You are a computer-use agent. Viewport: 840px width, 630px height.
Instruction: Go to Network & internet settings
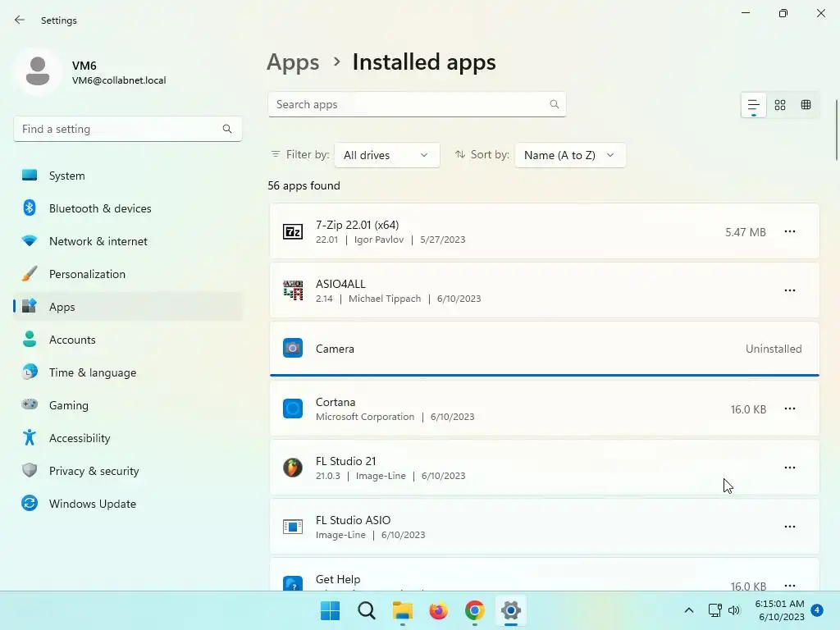(128, 241)
